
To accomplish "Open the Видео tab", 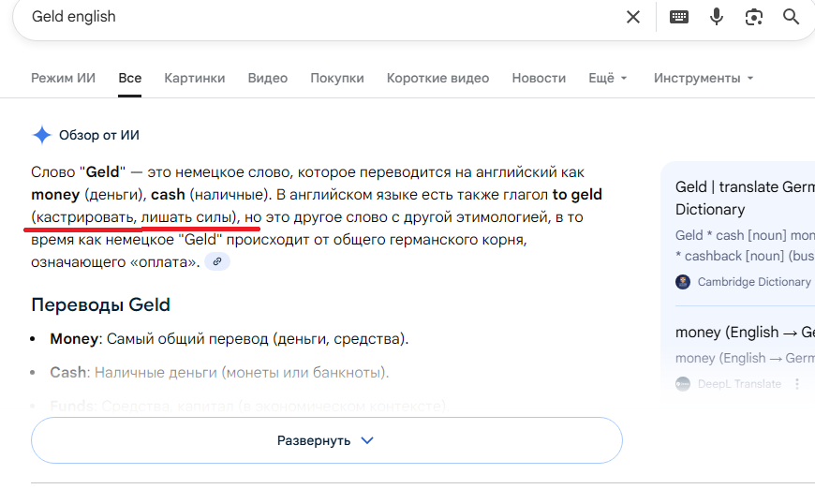I will pyautogui.click(x=268, y=78).
